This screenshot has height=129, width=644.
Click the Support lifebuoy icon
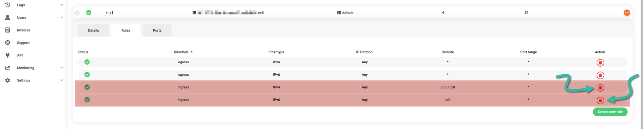point(7,43)
